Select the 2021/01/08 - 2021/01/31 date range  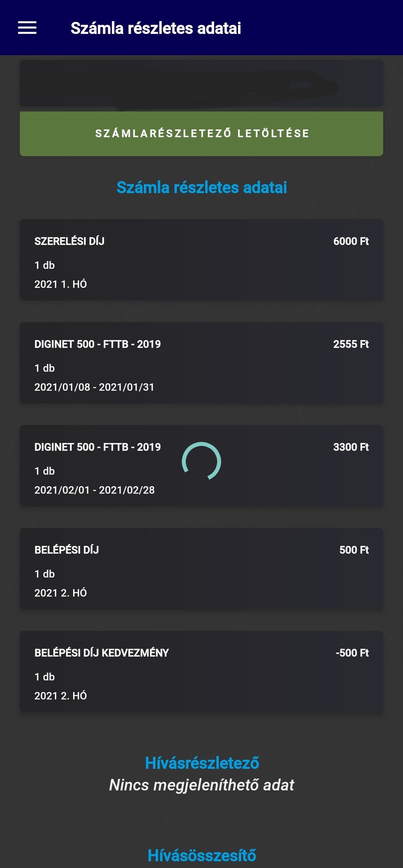[94, 387]
